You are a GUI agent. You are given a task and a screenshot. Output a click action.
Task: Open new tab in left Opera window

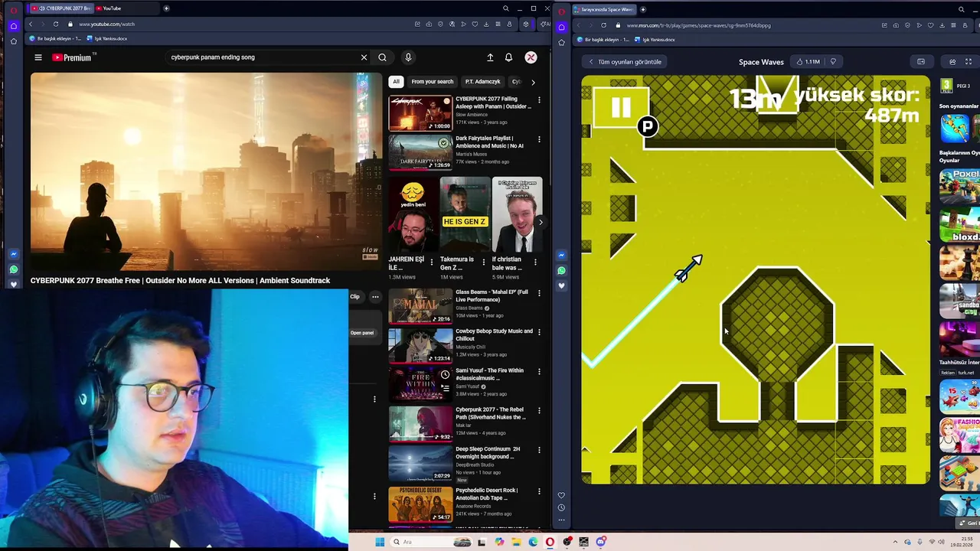[166, 8]
